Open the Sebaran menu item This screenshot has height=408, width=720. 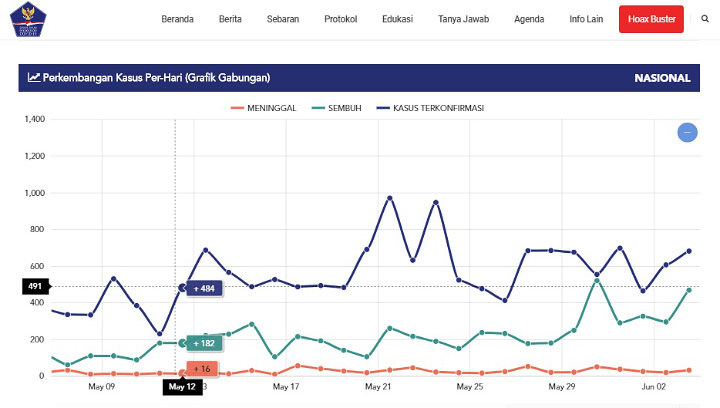283,19
